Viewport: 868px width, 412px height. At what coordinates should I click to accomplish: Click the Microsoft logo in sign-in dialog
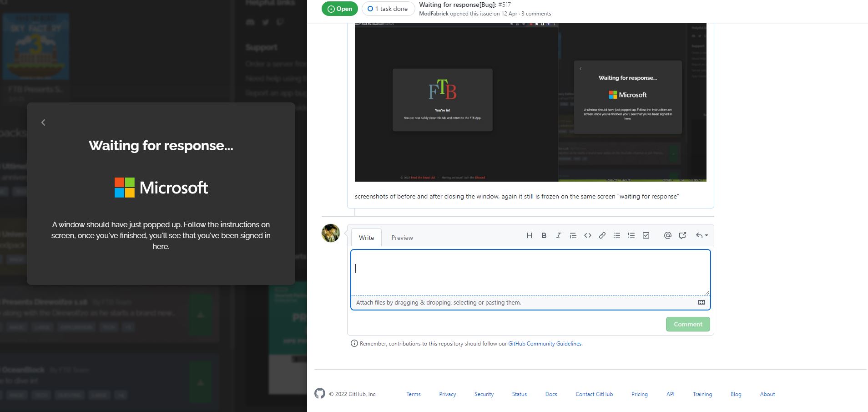tap(161, 188)
